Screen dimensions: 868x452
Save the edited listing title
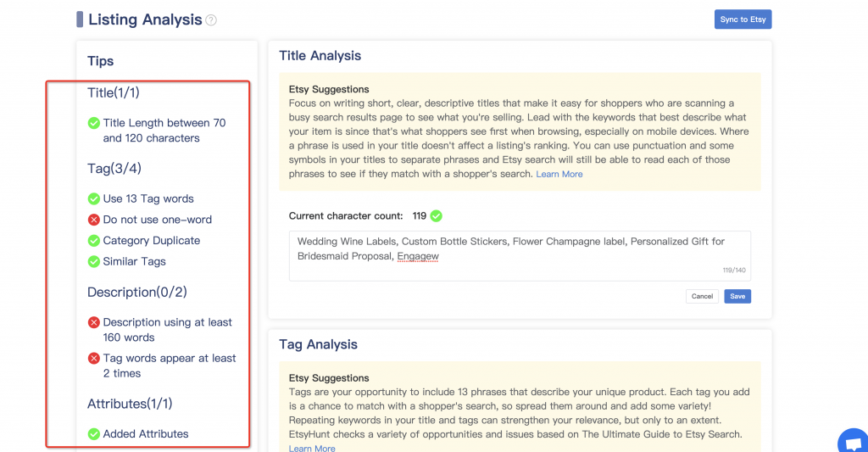737,296
